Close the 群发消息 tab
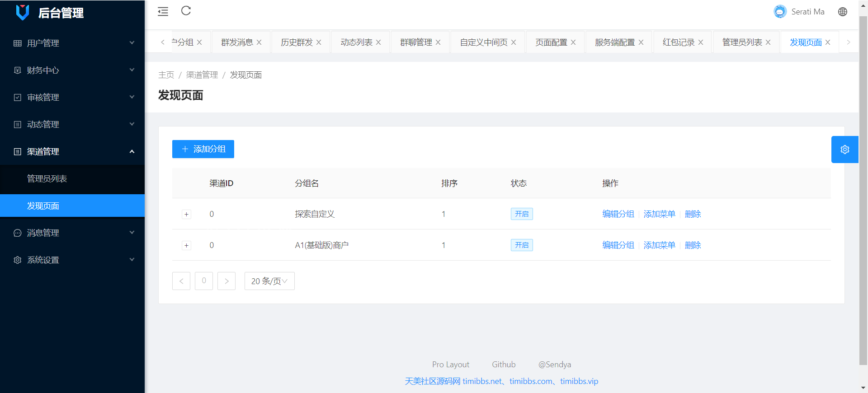The image size is (868, 393). (259, 42)
